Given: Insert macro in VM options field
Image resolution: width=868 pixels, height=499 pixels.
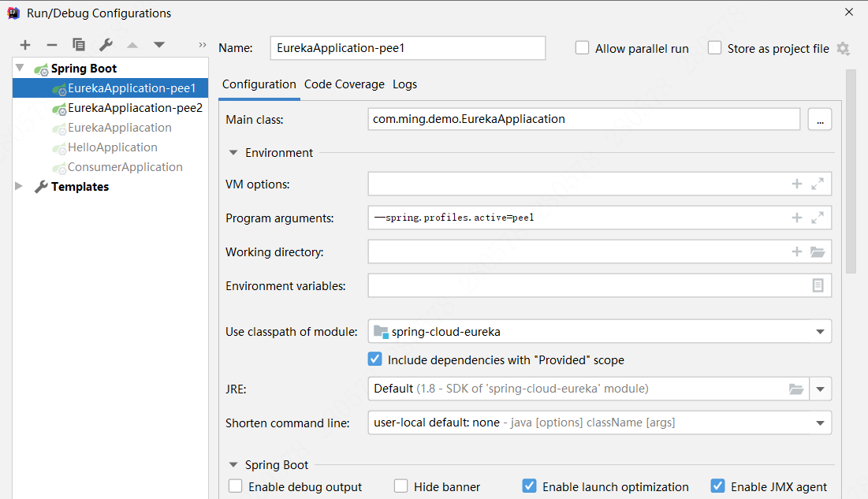Looking at the screenshot, I should pos(796,184).
